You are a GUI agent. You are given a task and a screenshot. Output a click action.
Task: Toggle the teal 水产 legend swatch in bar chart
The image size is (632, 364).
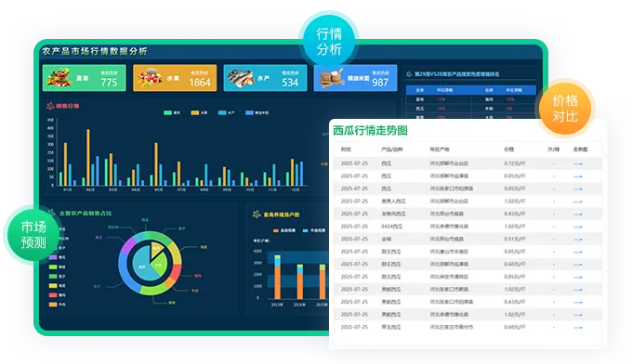pyautogui.click(x=222, y=112)
